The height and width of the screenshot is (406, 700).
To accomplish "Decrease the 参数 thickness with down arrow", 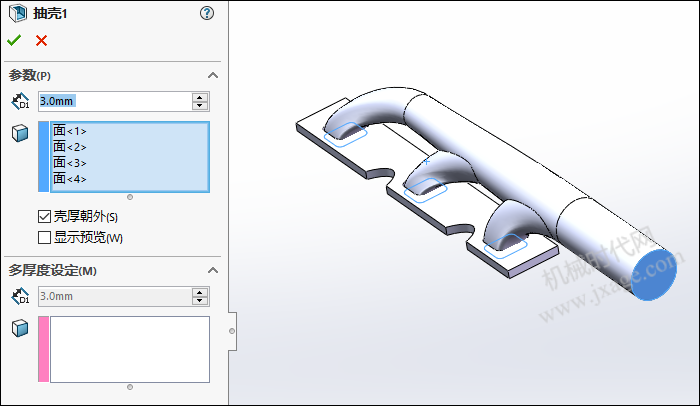I will pos(200,106).
